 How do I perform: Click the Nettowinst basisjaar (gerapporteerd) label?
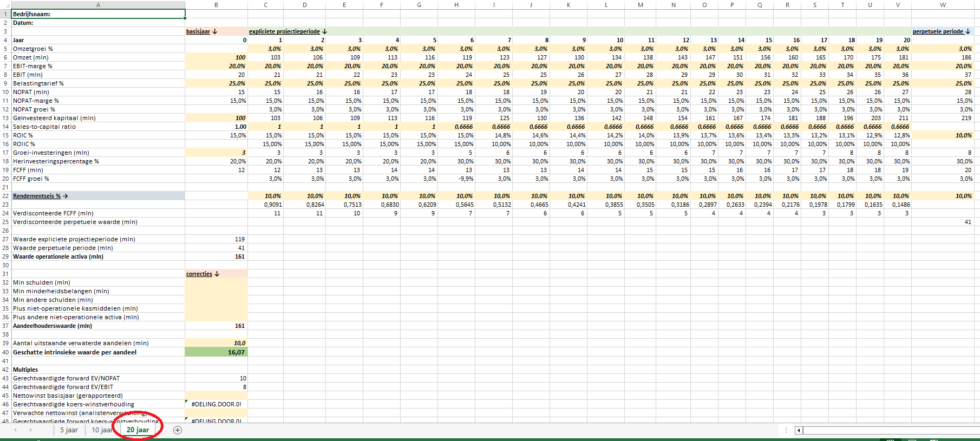click(x=68, y=396)
